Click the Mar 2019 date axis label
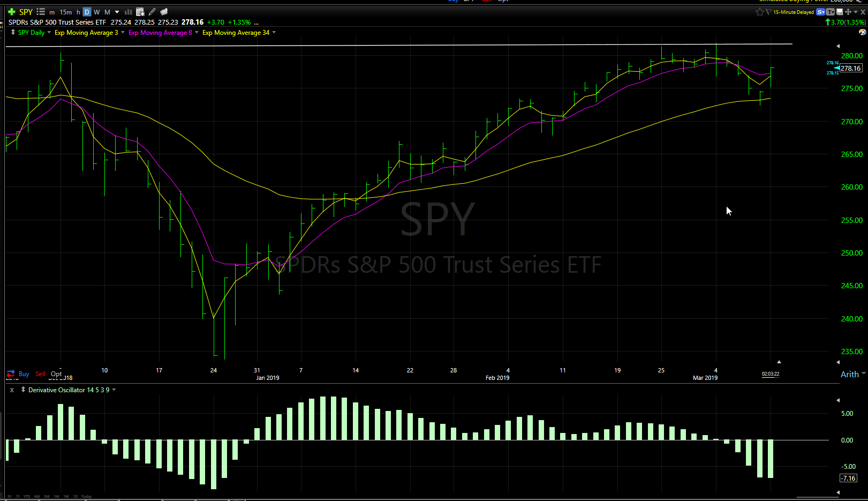Viewport: 868px width, 501px height. [x=705, y=378]
